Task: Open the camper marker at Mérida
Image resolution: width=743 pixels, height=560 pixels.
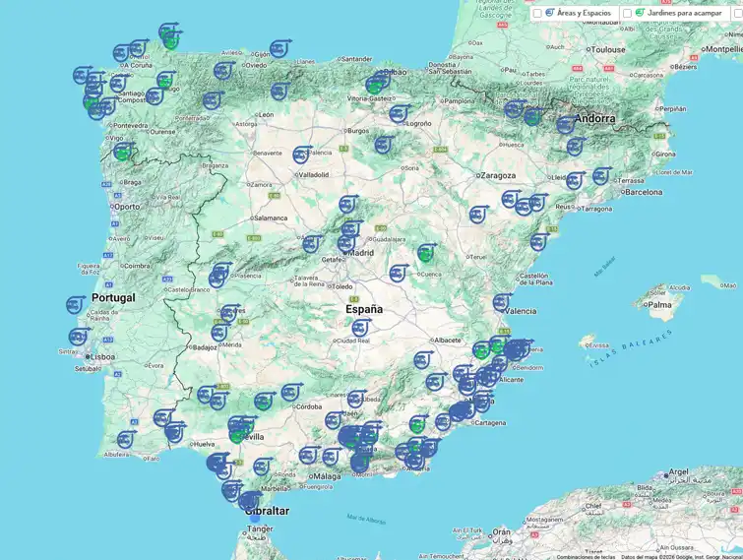Action: point(218,333)
